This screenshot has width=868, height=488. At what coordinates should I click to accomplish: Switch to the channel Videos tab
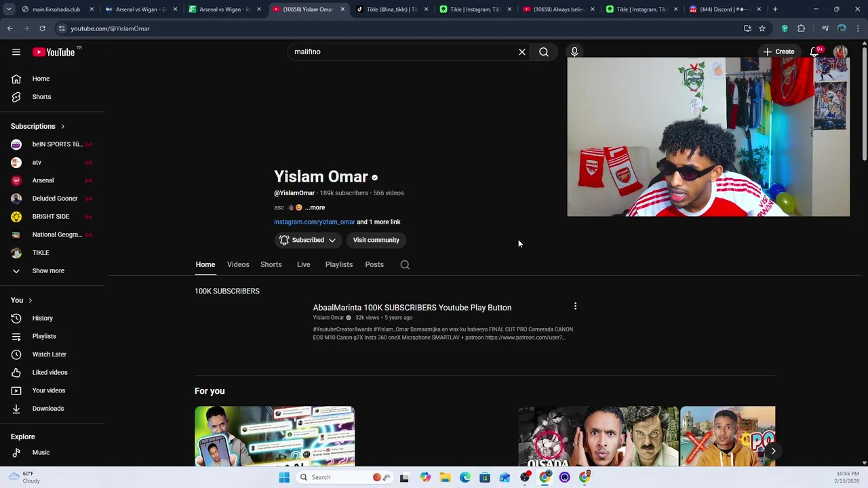238,265
